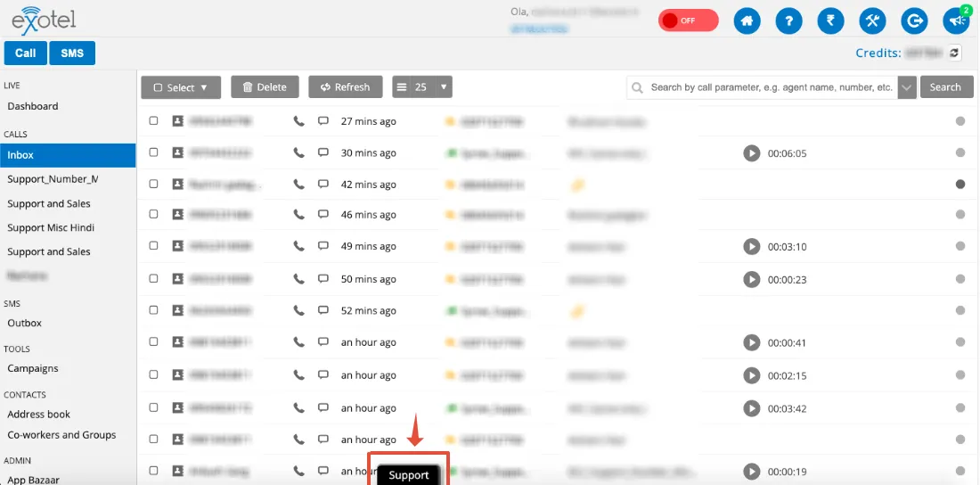Screen dimensions: 980x485
Task: Click the Logout arrow icon
Action: [x=914, y=21]
